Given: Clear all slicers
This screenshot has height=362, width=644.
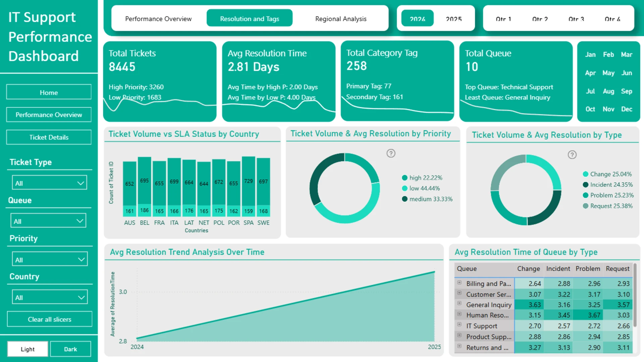Looking at the screenshot, I should click(x=49, y=319).
